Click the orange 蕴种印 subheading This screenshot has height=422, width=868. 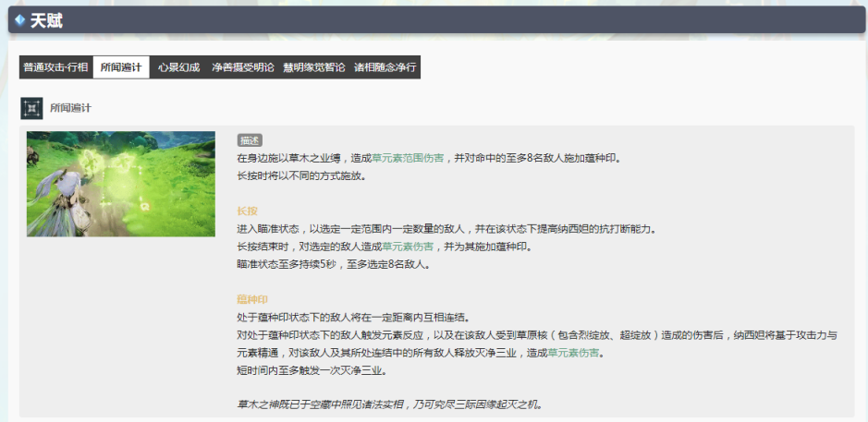click(252, 300)
